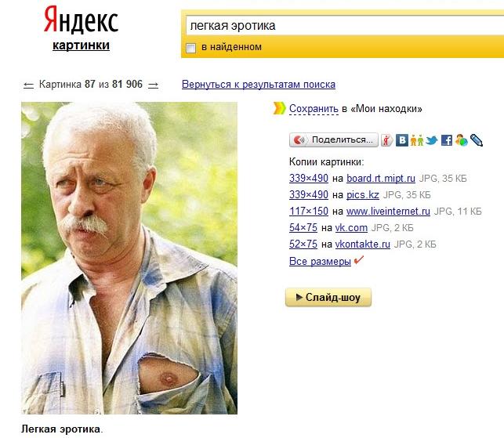Start the Слайд-шоу slideshow
The width and height of the screenshot is (504, 438).
pyautogui.click(x=328, y=297)
